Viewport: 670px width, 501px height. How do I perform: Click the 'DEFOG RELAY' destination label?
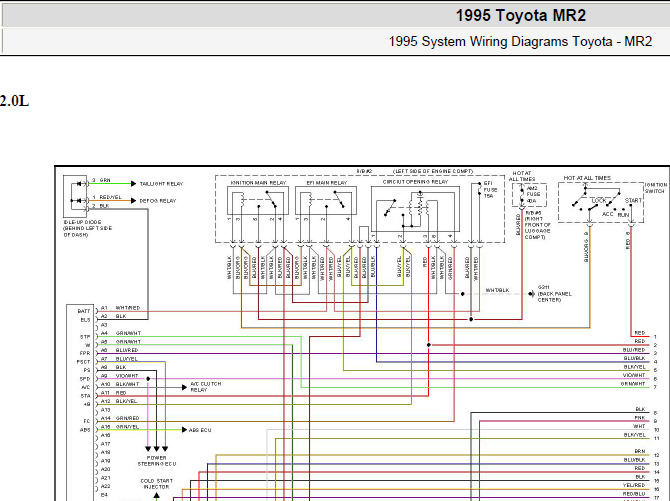coord(158,201)
